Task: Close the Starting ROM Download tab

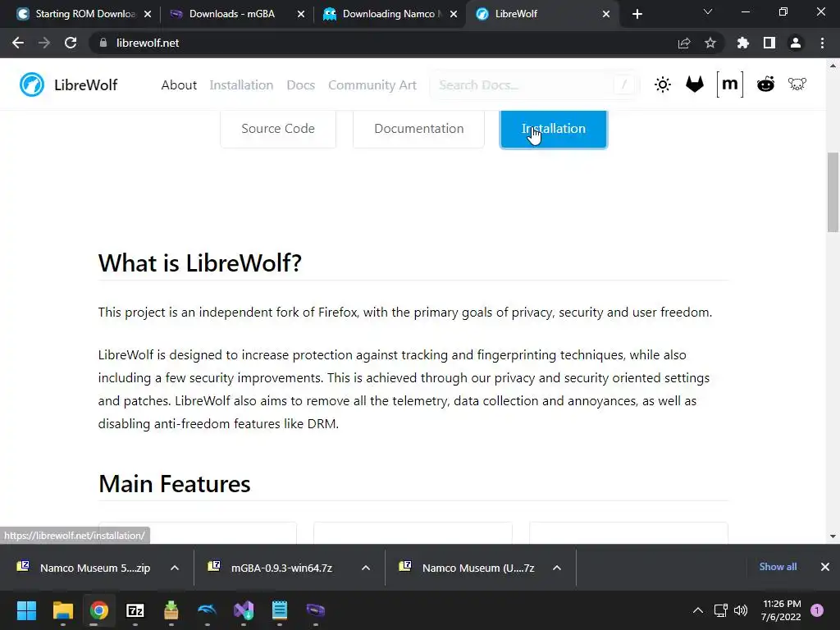Action: [x=148, y=14]
